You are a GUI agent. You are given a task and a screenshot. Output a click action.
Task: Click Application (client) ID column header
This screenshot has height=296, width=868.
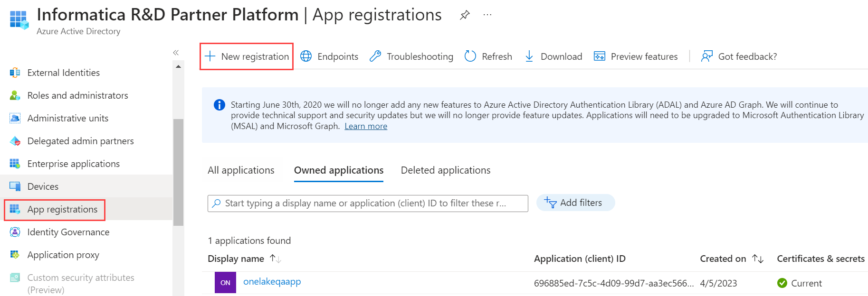580,259
